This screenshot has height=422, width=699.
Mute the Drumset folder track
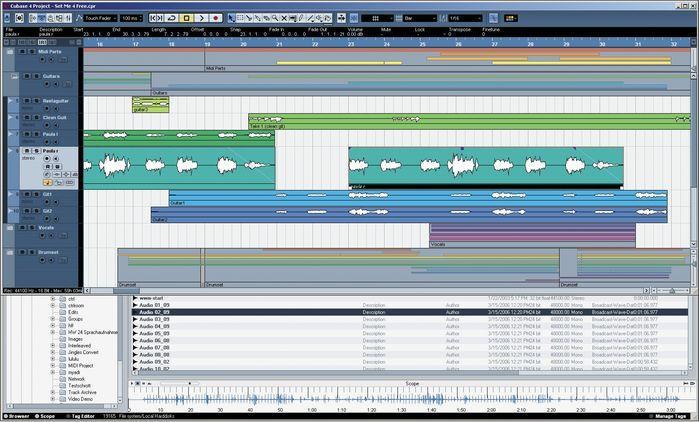[22, 252]
